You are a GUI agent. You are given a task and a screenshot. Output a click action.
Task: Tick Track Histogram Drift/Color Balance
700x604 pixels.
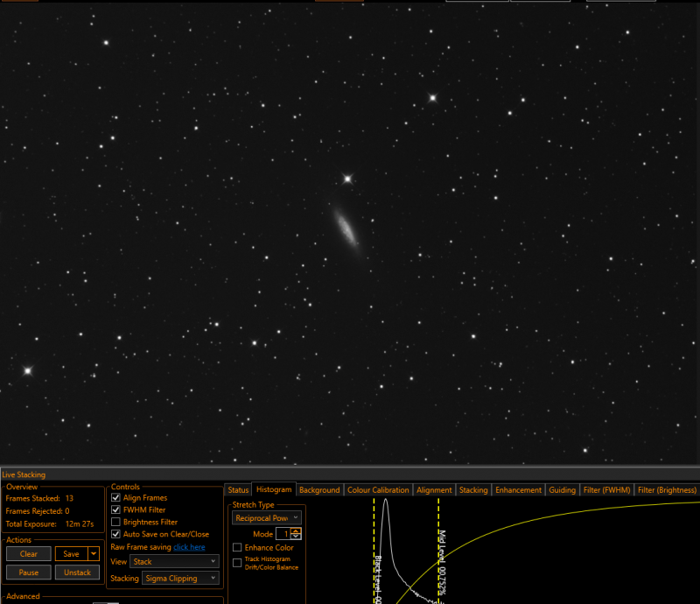(x=237, y=563)
